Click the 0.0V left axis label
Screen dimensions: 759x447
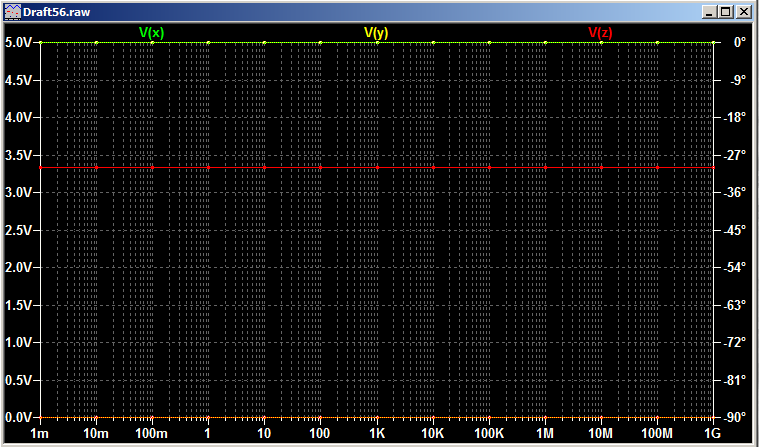[19, 417]
